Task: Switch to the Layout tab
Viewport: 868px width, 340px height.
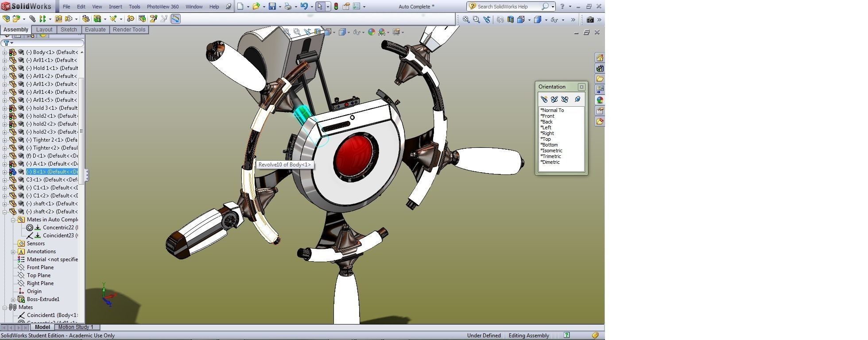Action: tap(44, 30)
